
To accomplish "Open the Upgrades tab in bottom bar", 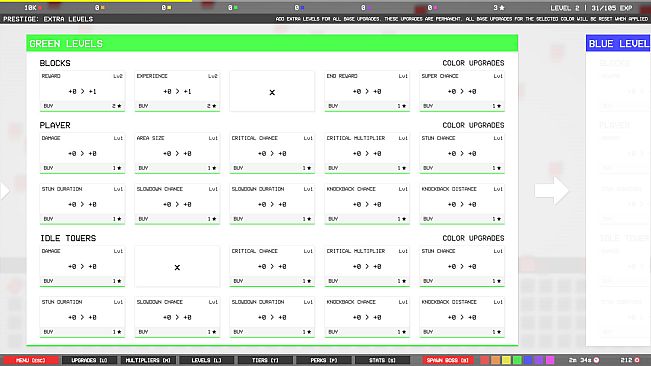I will [89, 360].
